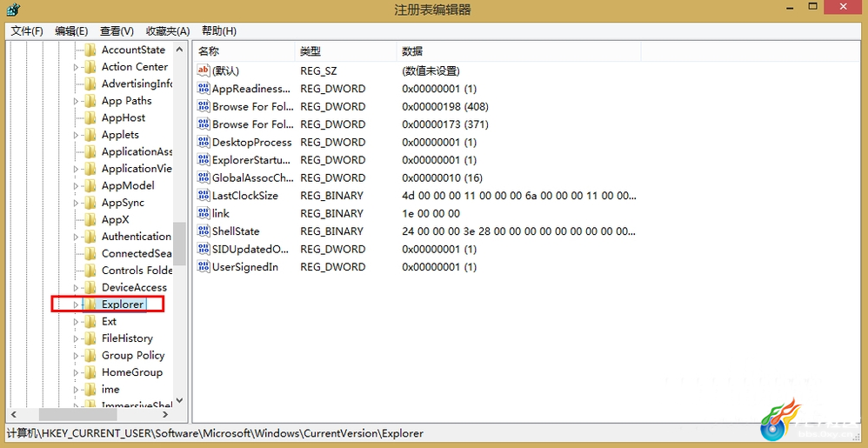Click the DWORD icon of AppReadiness value
This screenshot has width=868, height=448.
(204, 89)
